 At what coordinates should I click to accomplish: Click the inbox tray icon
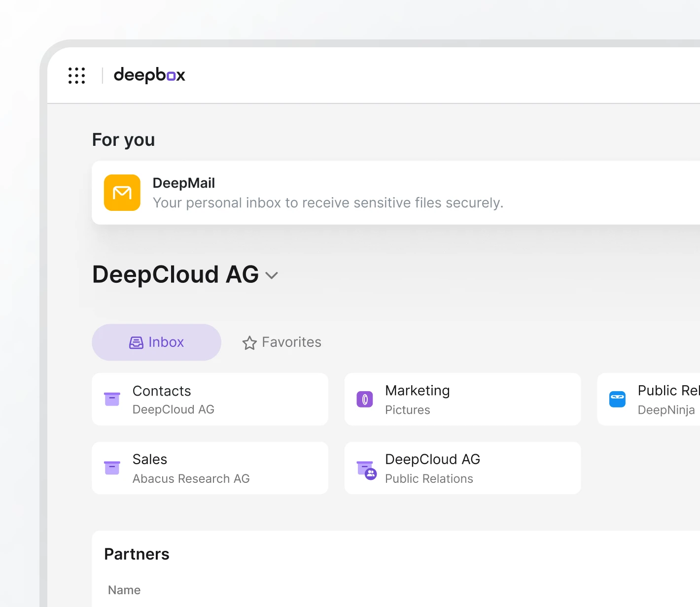pyautogui.click(x=136, y=342)
